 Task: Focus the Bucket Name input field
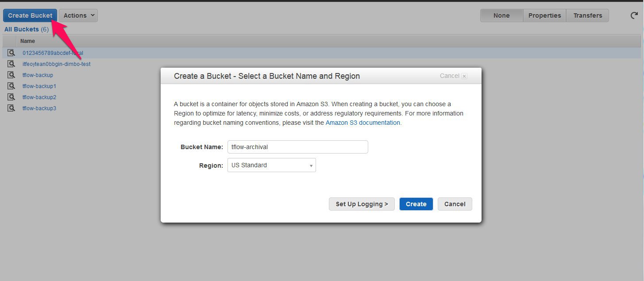[x=298, y=147]
